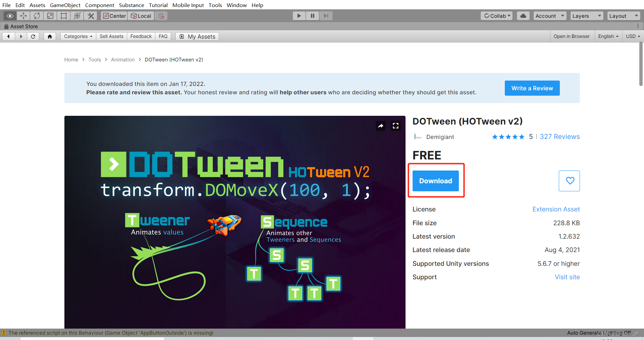Open the GameObject menu

[65, 5]
